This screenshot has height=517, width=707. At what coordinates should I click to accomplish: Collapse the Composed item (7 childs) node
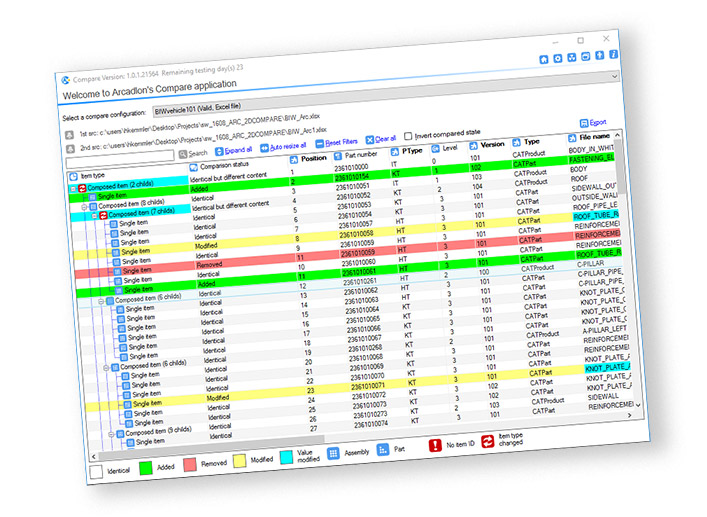95,216
